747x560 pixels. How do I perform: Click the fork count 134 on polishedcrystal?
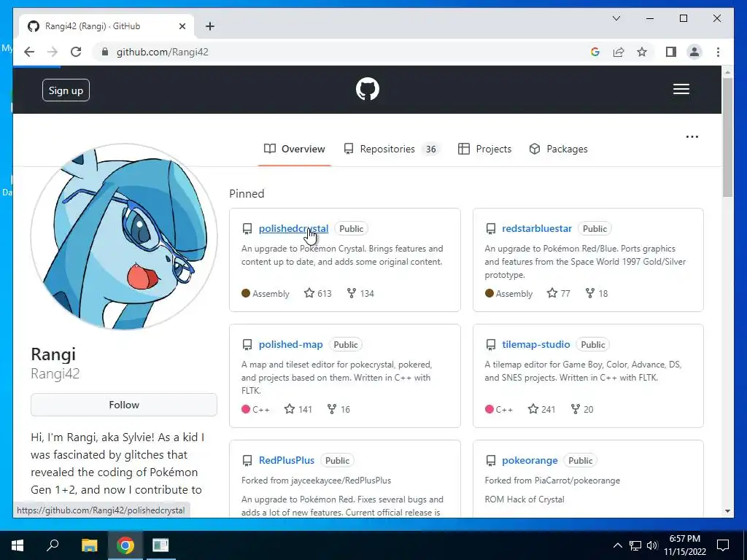click(360, 293)
